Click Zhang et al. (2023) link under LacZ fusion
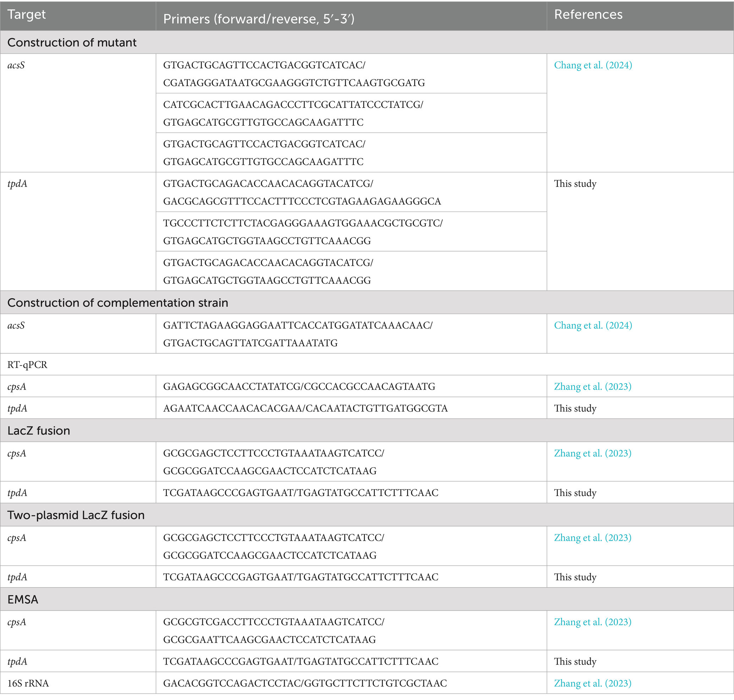 [592, 453]
